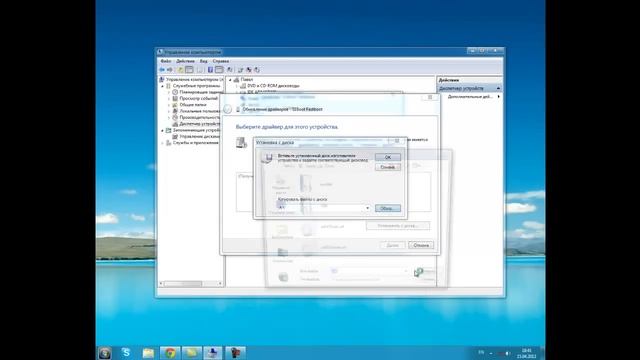This screenshot has height=360, width=640.
Task: Open the copy files from disk dropdown
Action: 367,208
